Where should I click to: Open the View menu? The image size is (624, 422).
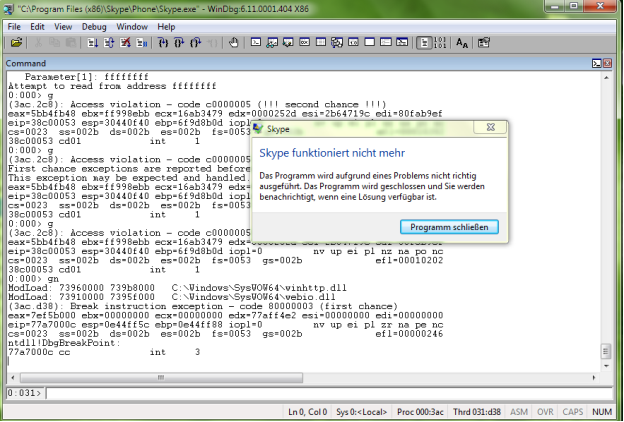click(63, 26)
